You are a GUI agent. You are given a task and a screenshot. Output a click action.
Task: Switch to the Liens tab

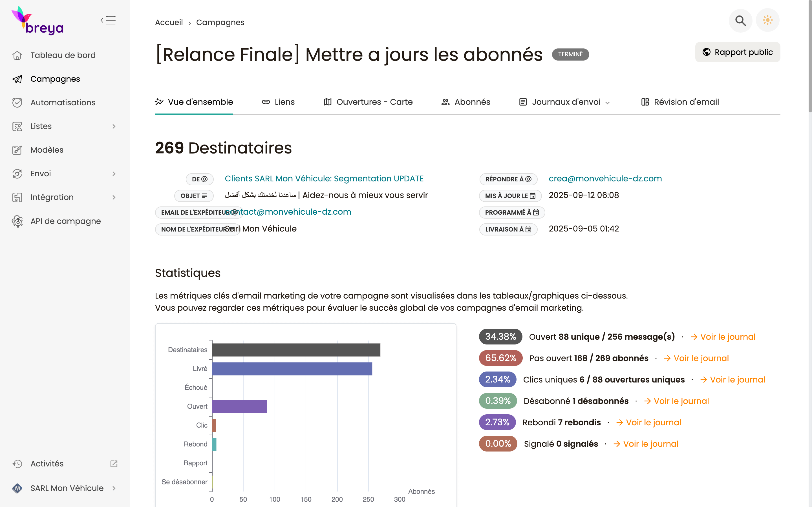point(278,102)
